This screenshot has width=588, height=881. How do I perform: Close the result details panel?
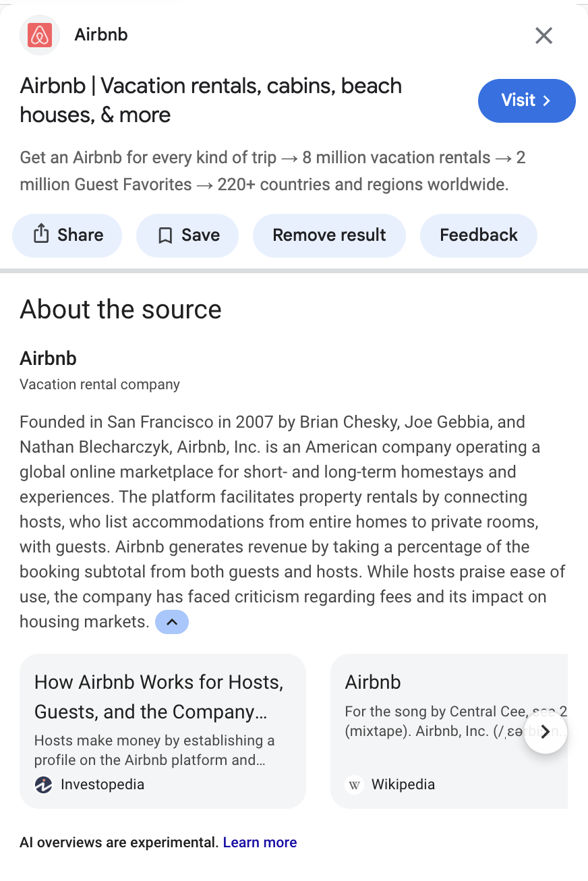click(x=543, y=36)
